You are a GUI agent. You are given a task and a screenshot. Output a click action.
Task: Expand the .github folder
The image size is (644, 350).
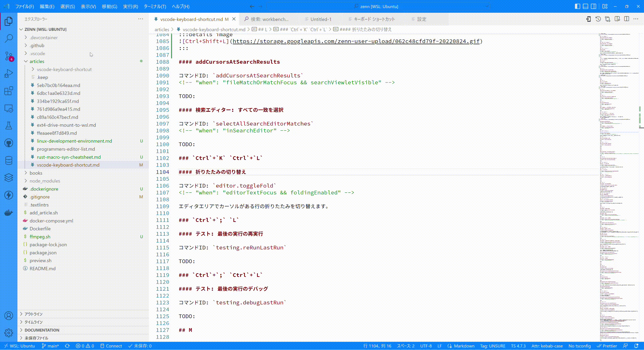(37, 46)
